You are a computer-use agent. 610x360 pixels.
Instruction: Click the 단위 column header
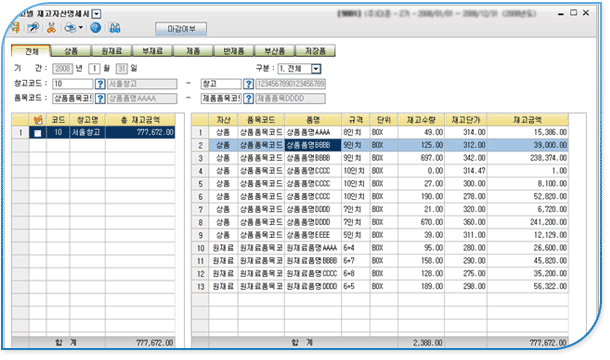384,120
